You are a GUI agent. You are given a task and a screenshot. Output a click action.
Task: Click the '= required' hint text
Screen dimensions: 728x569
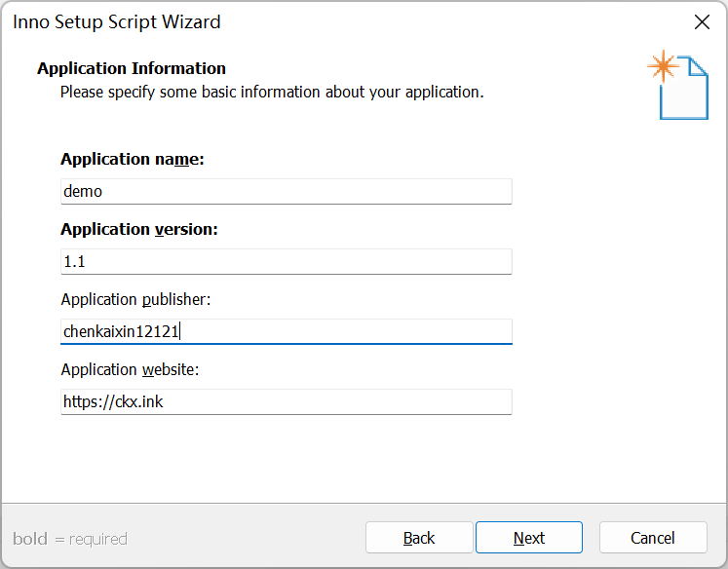click(x=91, y=539)
